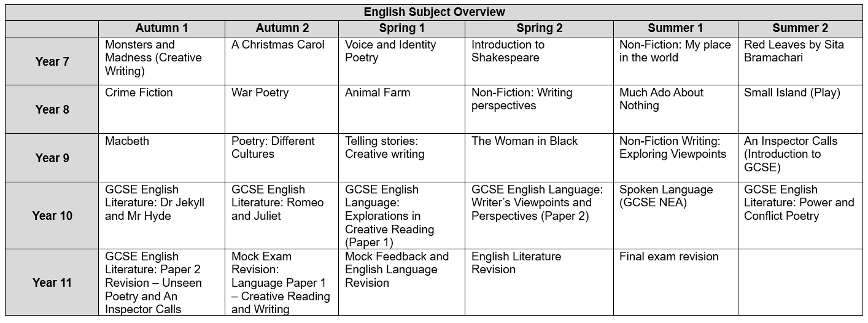Click the English Subject Overview title
868x323 pixels.
(x=434, y=12)
